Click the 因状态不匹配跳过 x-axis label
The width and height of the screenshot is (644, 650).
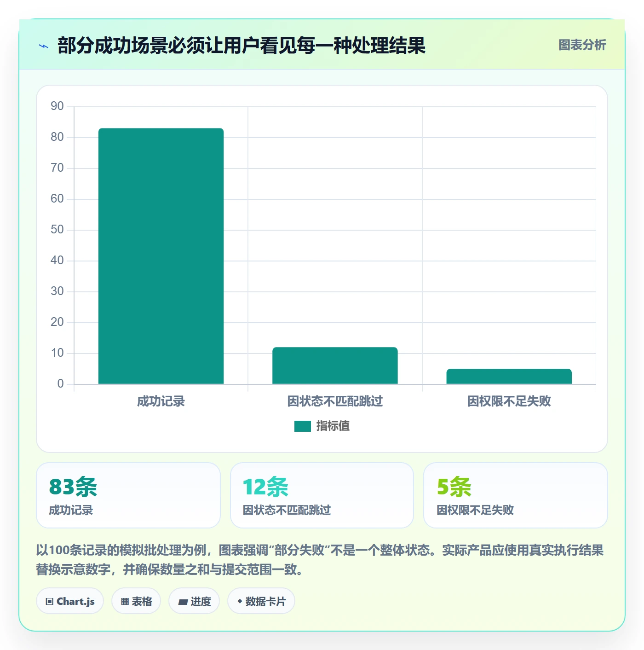point(335,401)
